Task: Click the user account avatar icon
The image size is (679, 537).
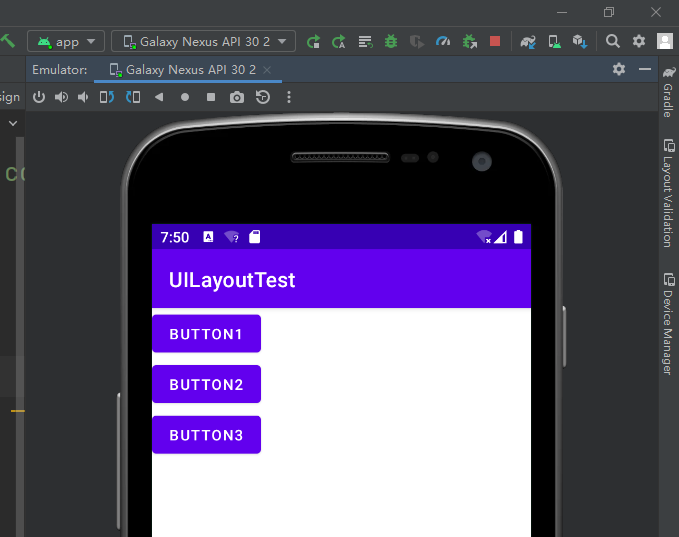Action: pos(665,42)
